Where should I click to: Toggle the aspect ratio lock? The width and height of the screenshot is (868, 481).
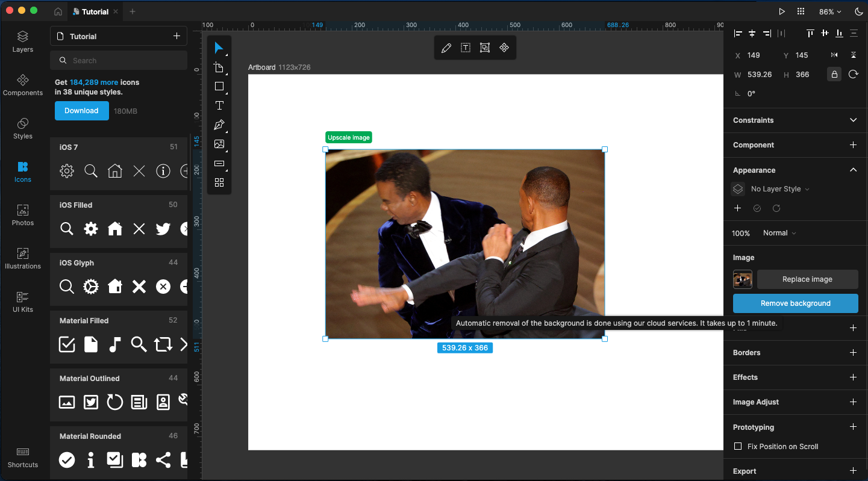(x=834, y=74)
